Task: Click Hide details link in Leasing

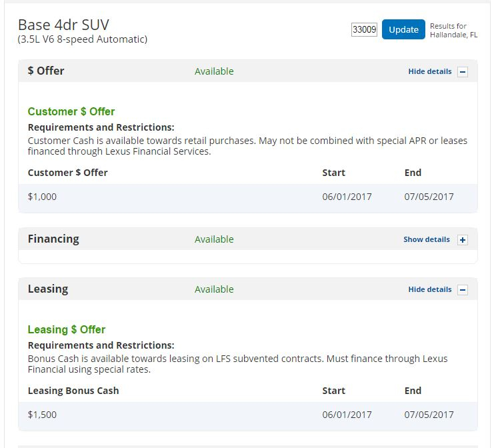Action: pos(430,289)
